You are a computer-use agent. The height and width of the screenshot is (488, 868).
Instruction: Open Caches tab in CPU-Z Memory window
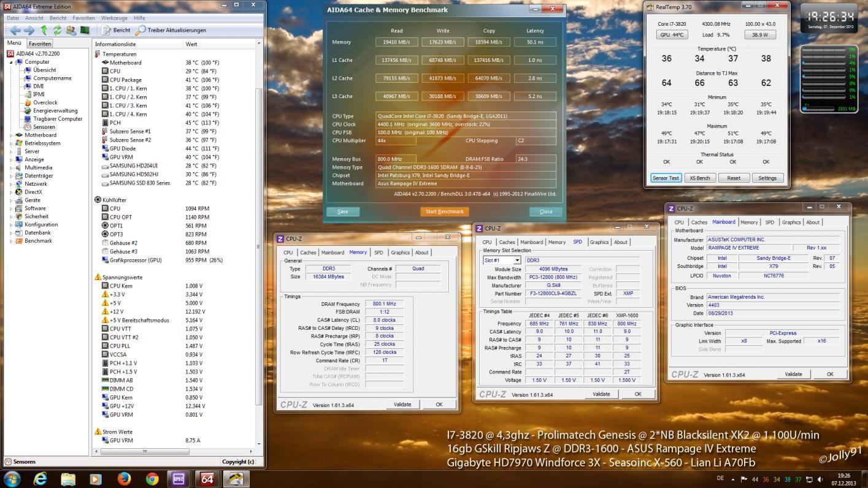tap(308, 253)
